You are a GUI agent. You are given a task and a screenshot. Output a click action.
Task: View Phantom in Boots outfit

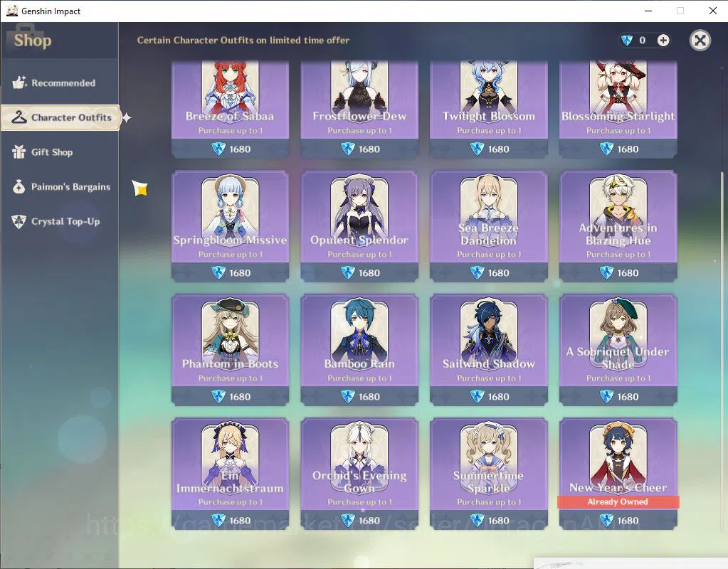(231, 350)
